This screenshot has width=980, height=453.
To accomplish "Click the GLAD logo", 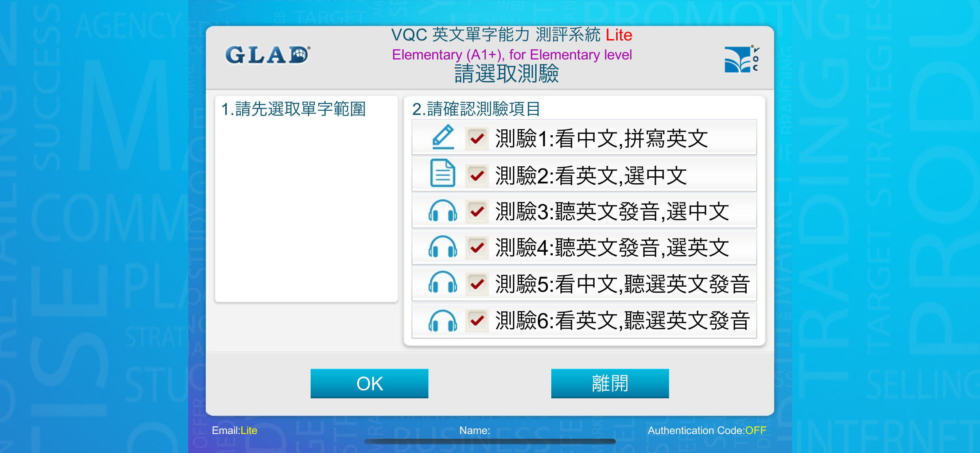I will point(268,55).
